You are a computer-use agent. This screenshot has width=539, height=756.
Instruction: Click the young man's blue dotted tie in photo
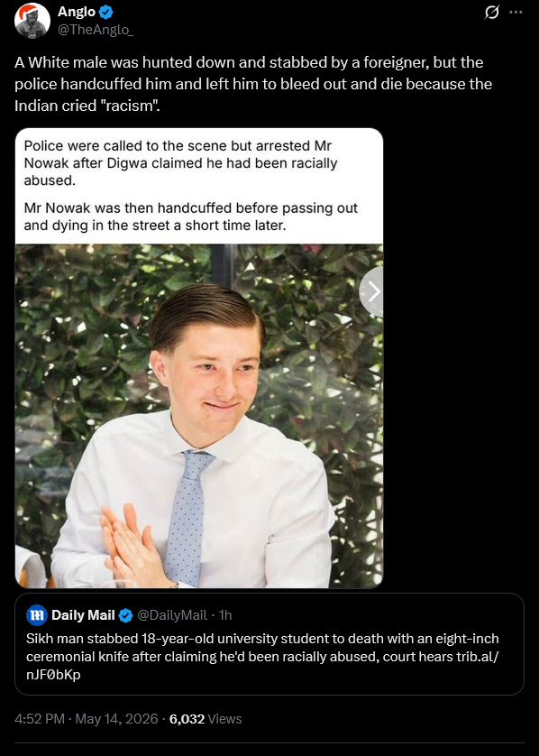(x=188, y=517)
